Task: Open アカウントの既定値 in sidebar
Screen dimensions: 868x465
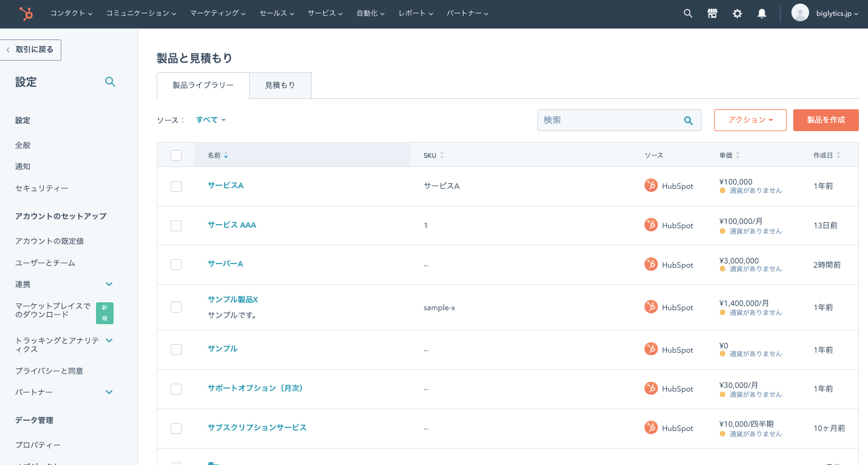Action: click(x=49, y=241)
